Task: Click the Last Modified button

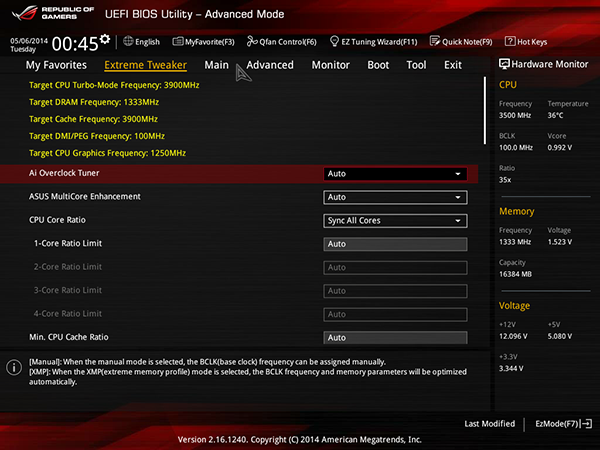Action: click(489, 424)
